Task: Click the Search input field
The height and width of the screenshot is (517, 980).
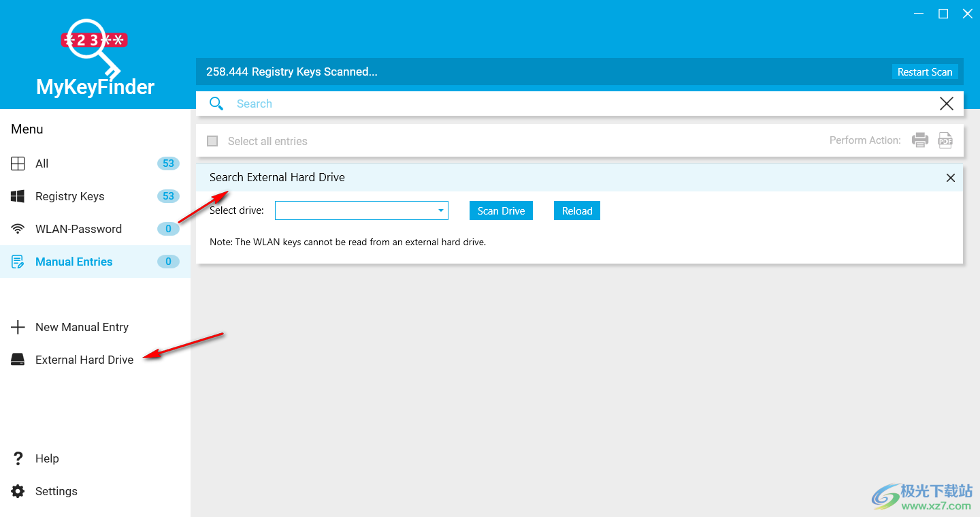Action: pyautogui.click(x=581, y=104)
